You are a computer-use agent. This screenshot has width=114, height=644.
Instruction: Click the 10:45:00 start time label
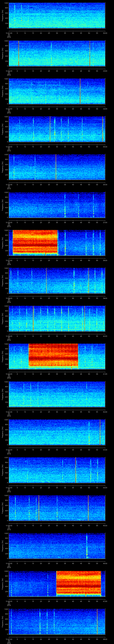[9, 563]
